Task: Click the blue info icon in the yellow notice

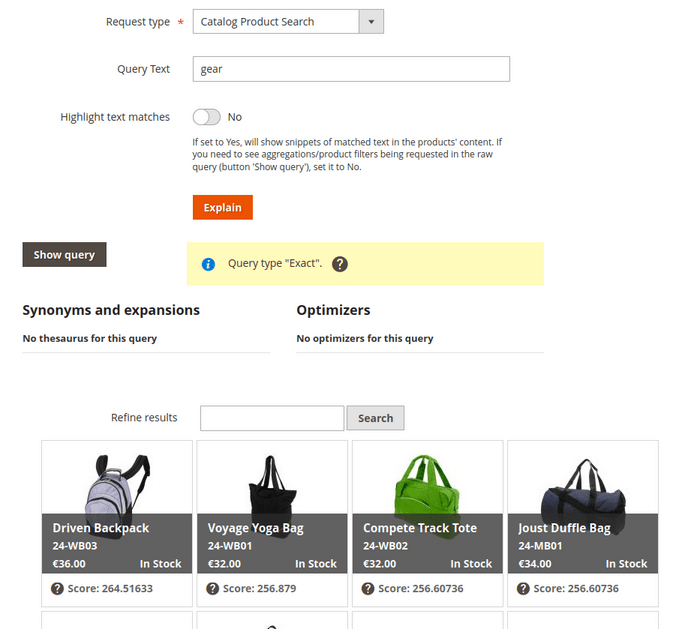Action: click(208, 264)
